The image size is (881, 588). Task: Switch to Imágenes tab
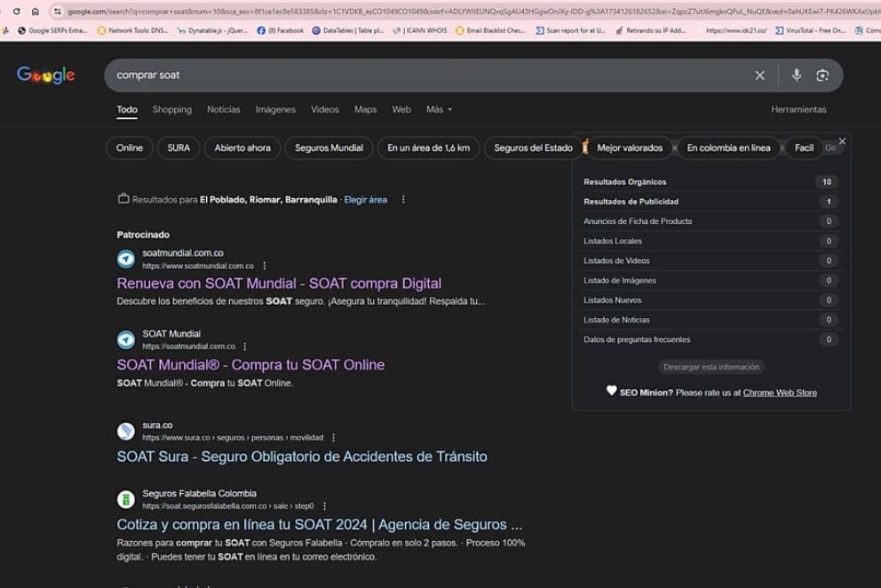275,109
